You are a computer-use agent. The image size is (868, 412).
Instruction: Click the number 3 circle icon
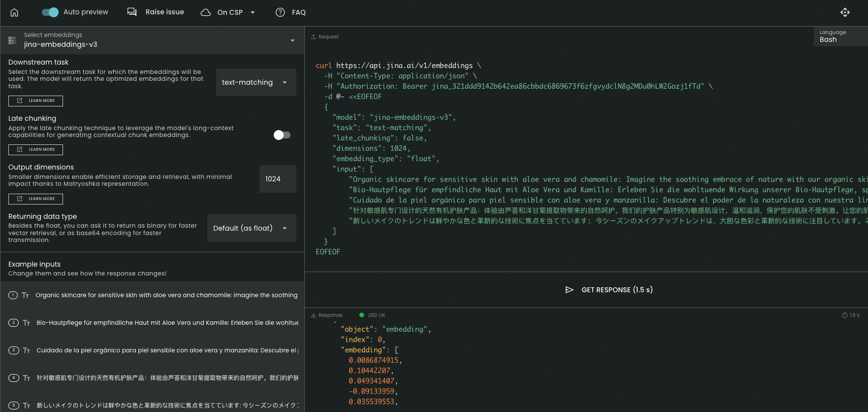[14, 350]
